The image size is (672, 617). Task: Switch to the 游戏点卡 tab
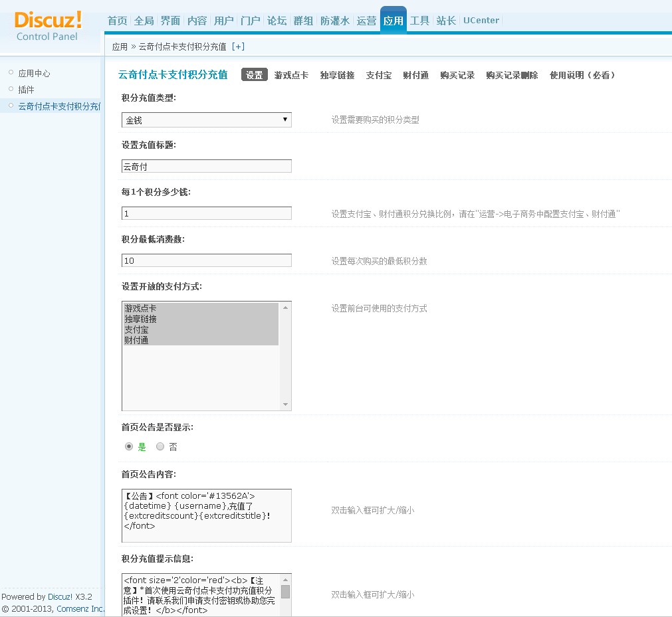pyautogui.click(x=291, y=75)
